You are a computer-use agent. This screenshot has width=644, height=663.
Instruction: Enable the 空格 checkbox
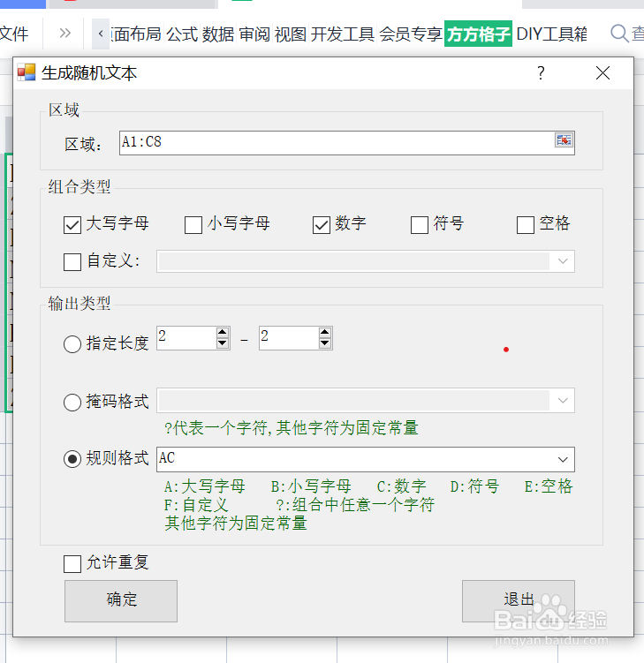pos(526,225)
